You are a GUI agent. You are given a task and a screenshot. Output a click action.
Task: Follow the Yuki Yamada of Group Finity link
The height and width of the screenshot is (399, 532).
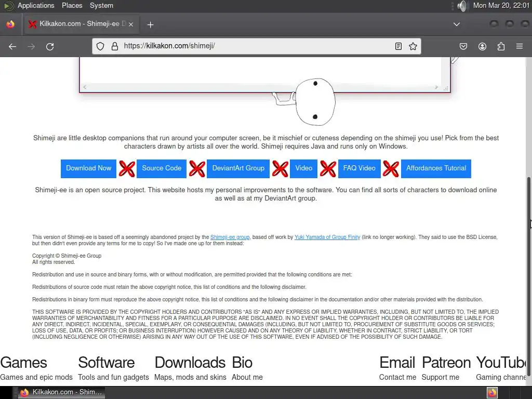(327, 237)
